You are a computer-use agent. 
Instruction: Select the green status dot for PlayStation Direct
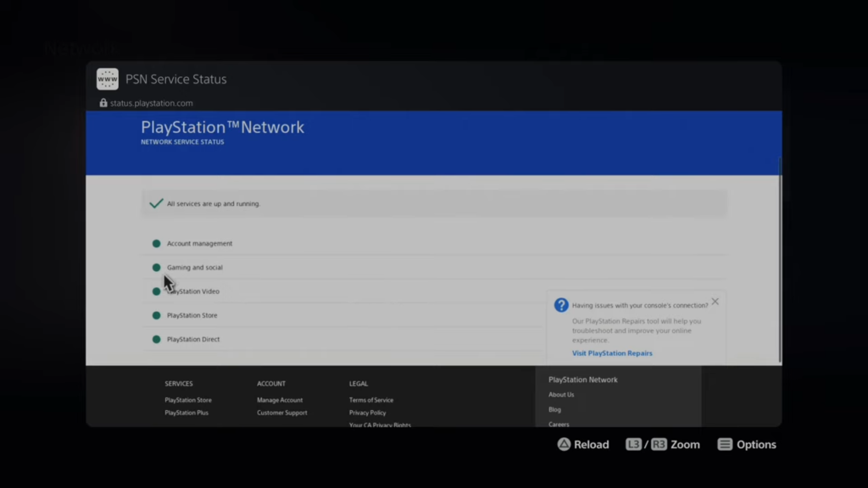tap(156, 339)
